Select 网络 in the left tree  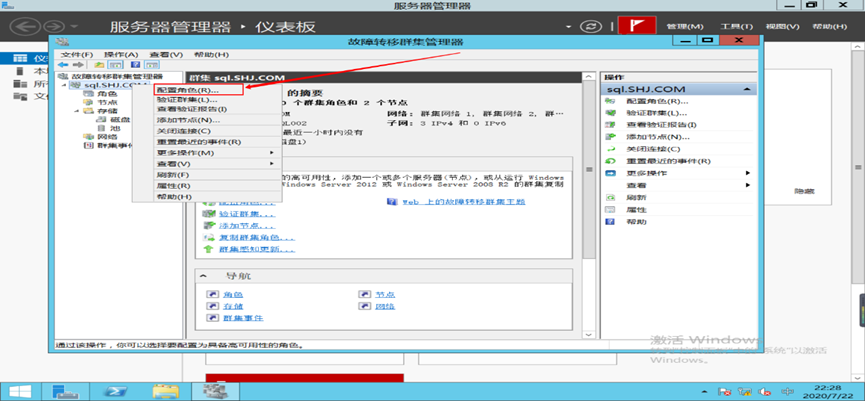(x=107, y=137)
